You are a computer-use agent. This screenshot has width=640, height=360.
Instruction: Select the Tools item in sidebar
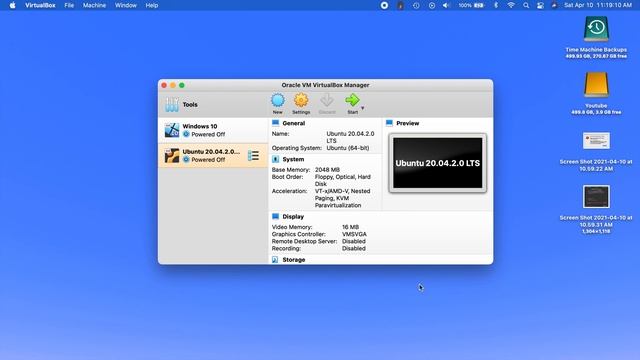213,104
